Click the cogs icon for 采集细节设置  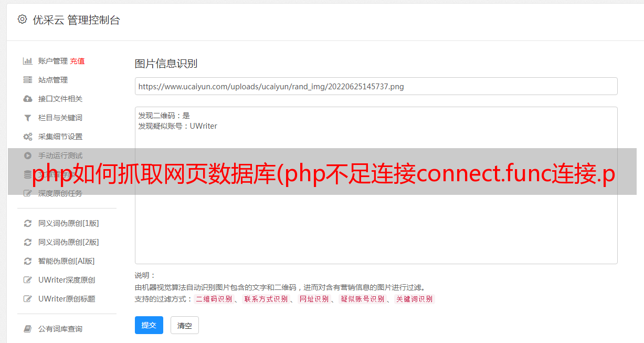click(28, 137)
